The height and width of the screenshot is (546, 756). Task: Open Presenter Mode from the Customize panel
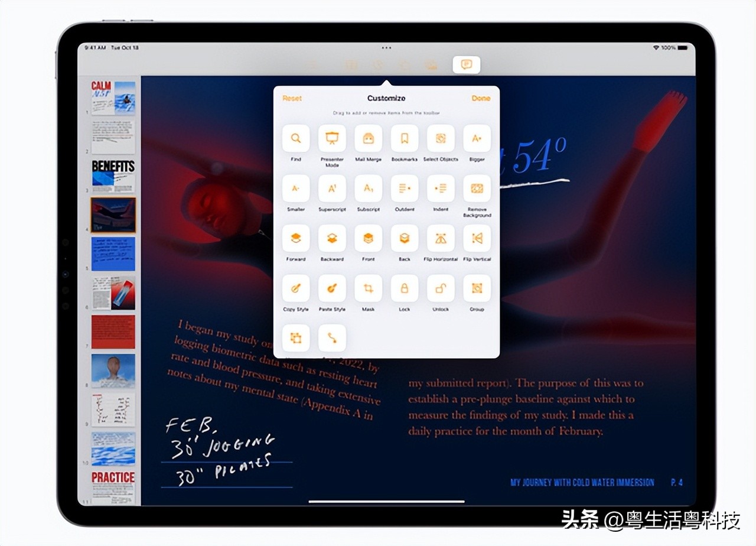[x=331, y=137]
